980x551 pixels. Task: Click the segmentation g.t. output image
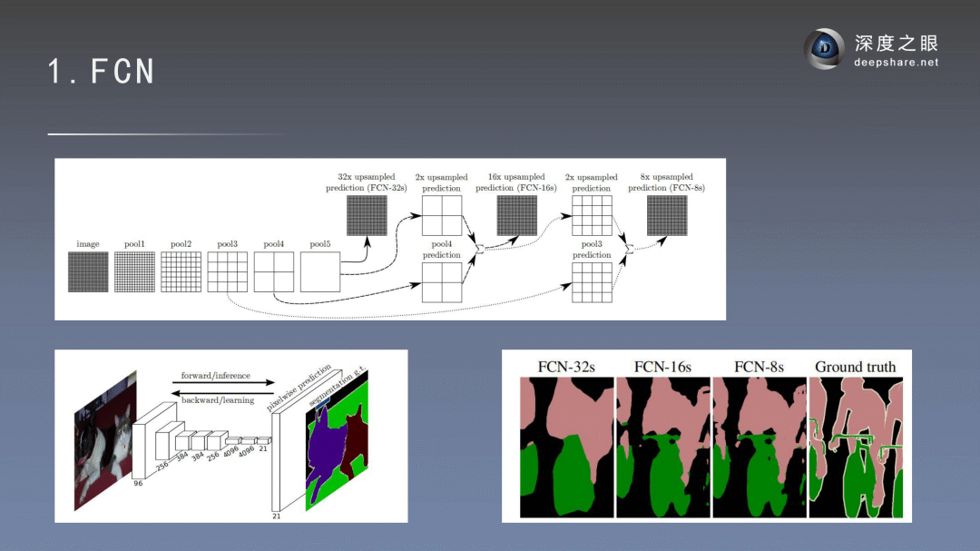point(337,441)
